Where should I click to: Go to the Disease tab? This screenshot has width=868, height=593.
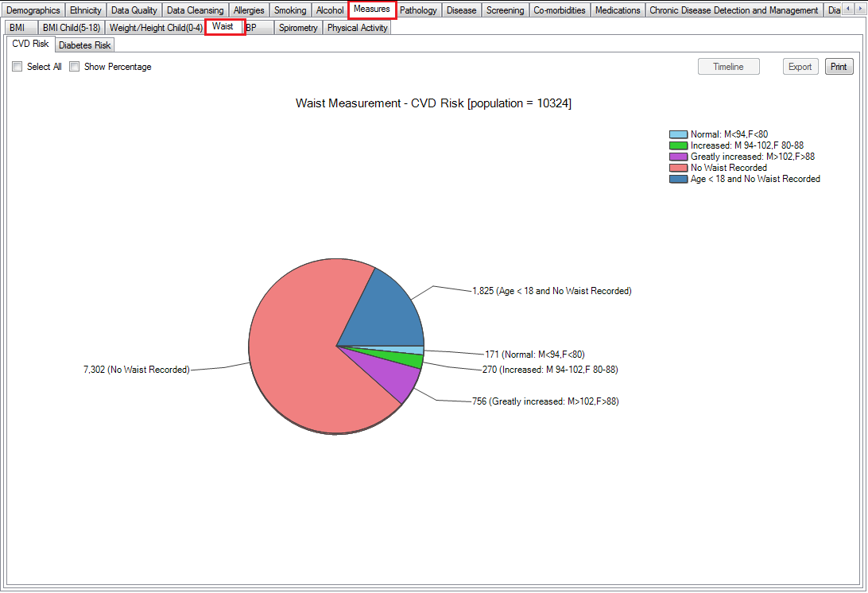461,10
